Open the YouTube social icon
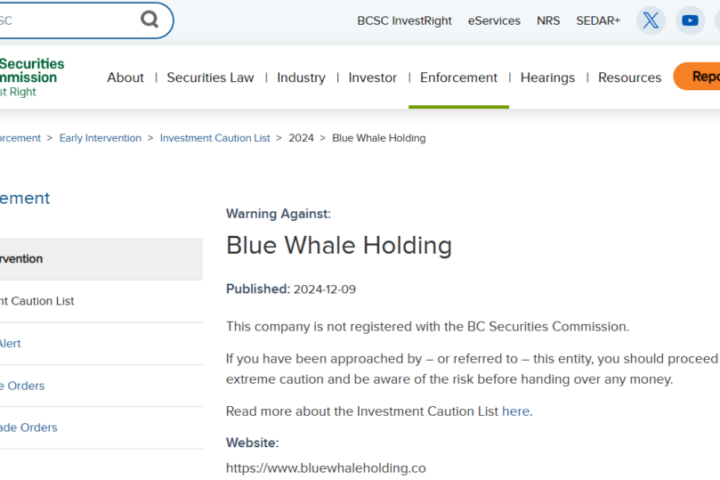Screen dimensions: 720x480 pyautogui.click(x=690, y=21)
